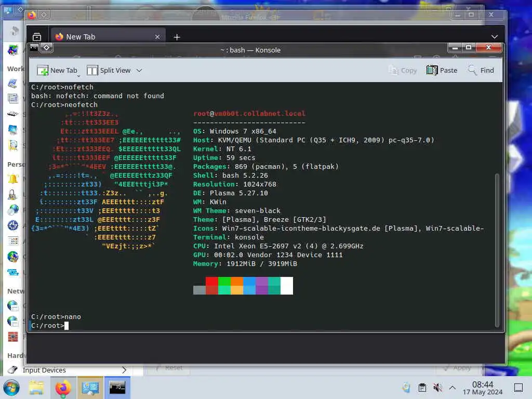Click System Settings titlebar window icon
The width and height of the screenshot is (532, 399).
(x=8, y=10)
